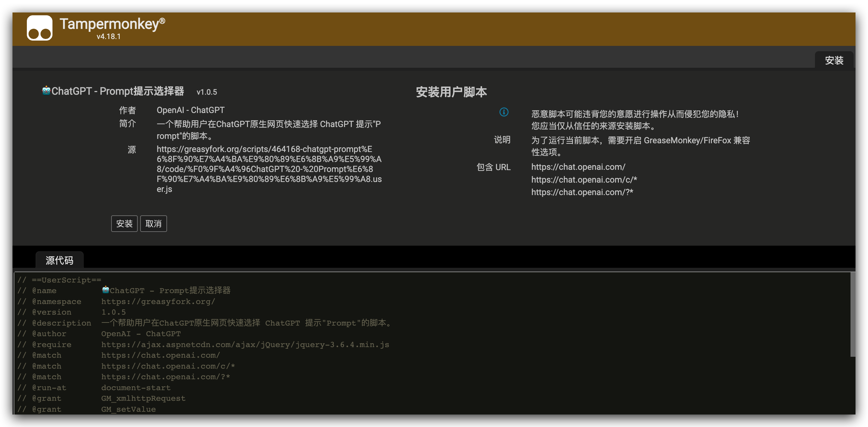Click the 简介 label
This screenshot has width=868, height=427.
pyautogui.click(x=127, y=124)
